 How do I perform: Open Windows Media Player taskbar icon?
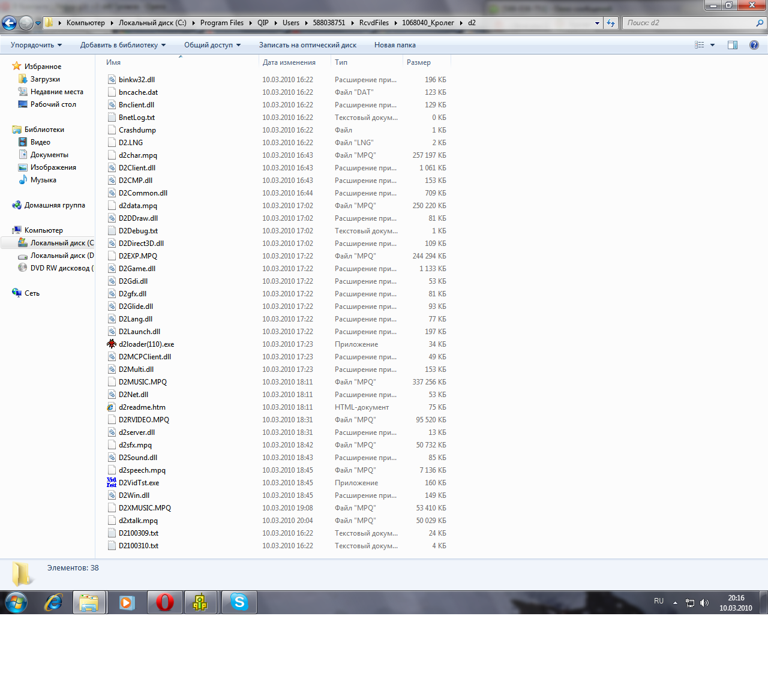[x=127, y=602]
